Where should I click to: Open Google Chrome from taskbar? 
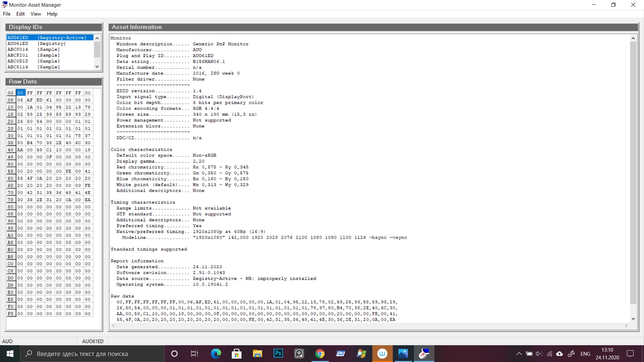[320, 354]
